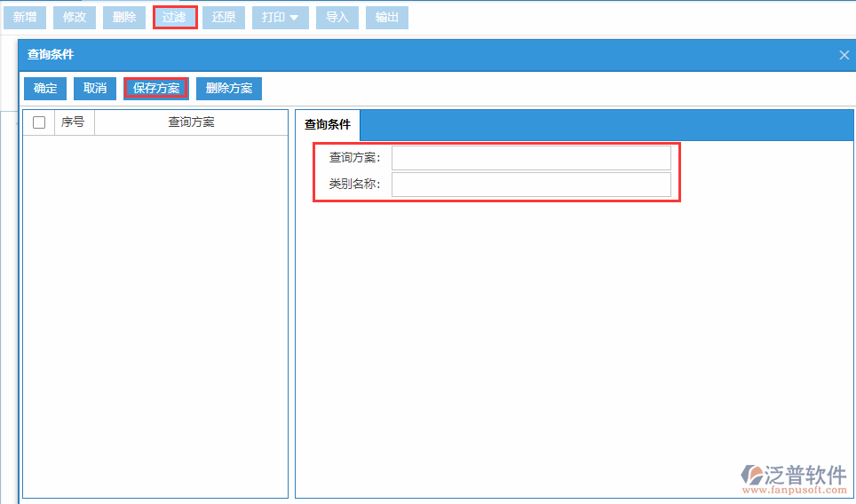Viewport: 856px width, 504px height.
Task: Click the 删除 toolbar button
Action: [124, 18]
